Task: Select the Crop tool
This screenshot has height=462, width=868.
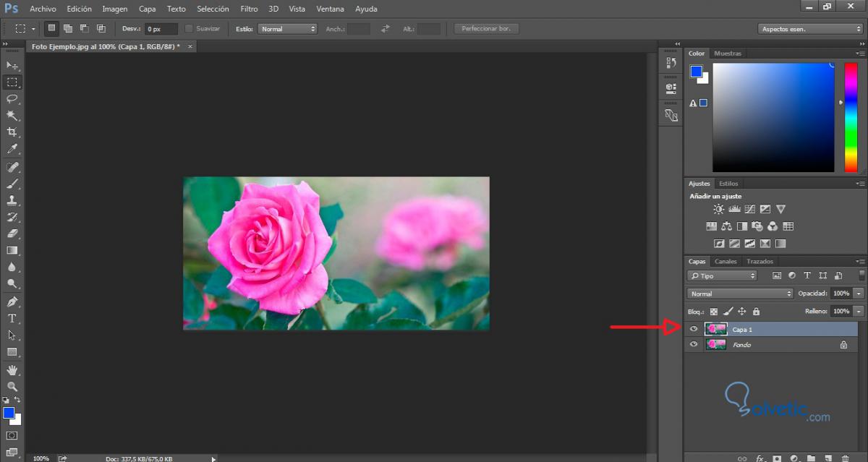Action: point(12,132)
